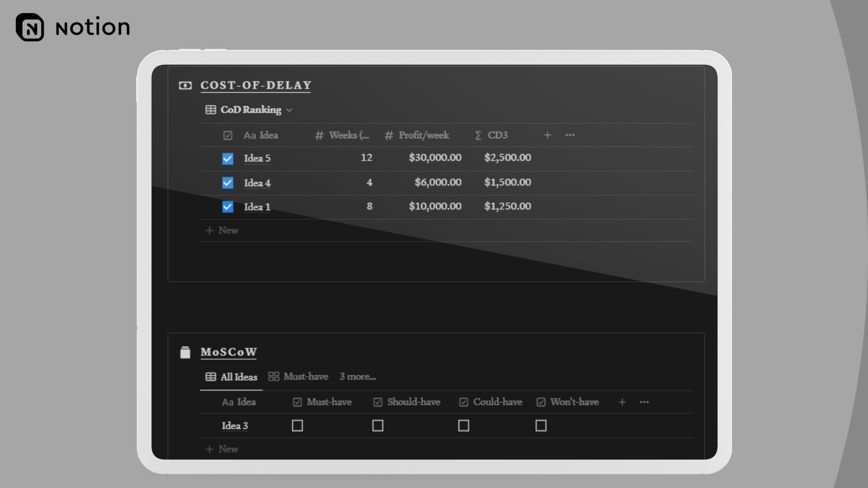Select the Weeks cell showing 12
Image resolution: width=868 pixels, height=488 pixels.
pos(366,158)
